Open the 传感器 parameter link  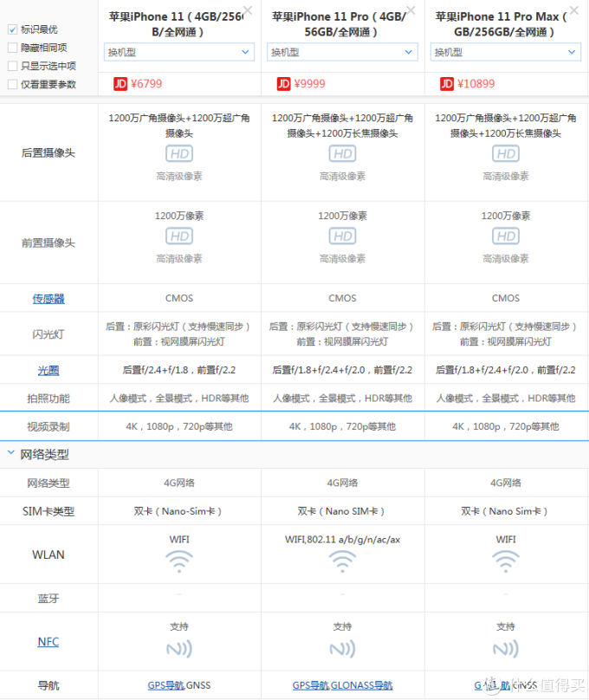point(49,299)
